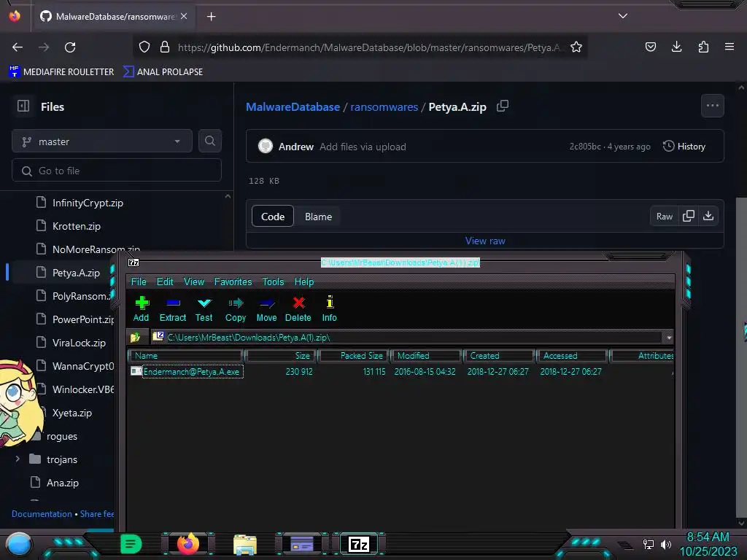
Task: Open the MalwareDatabase breadcrumb link
Action: click(x=293, y=106)
